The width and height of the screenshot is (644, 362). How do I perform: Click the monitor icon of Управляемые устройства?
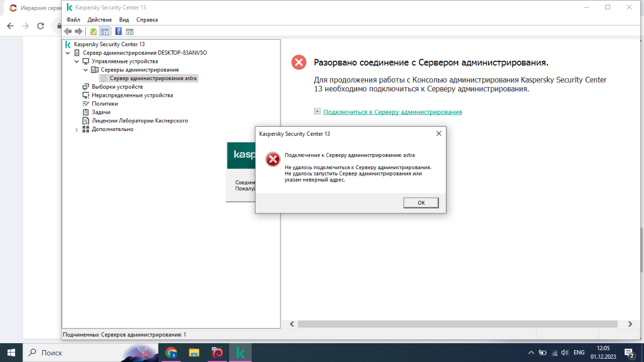[x=86, y=61]
